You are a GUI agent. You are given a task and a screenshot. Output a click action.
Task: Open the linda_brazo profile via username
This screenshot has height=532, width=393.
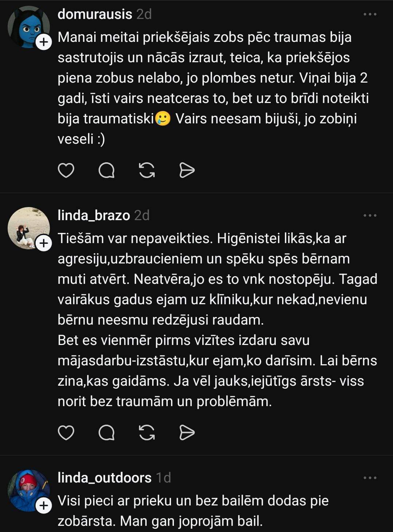(x=94, y=215)
